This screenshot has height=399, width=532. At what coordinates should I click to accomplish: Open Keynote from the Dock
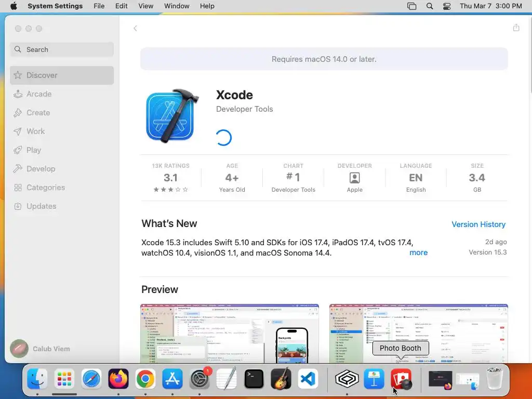[x=374, y=379]
